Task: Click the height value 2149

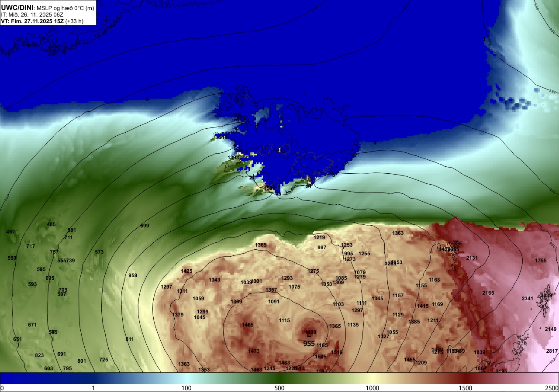Action: [551, 329]
